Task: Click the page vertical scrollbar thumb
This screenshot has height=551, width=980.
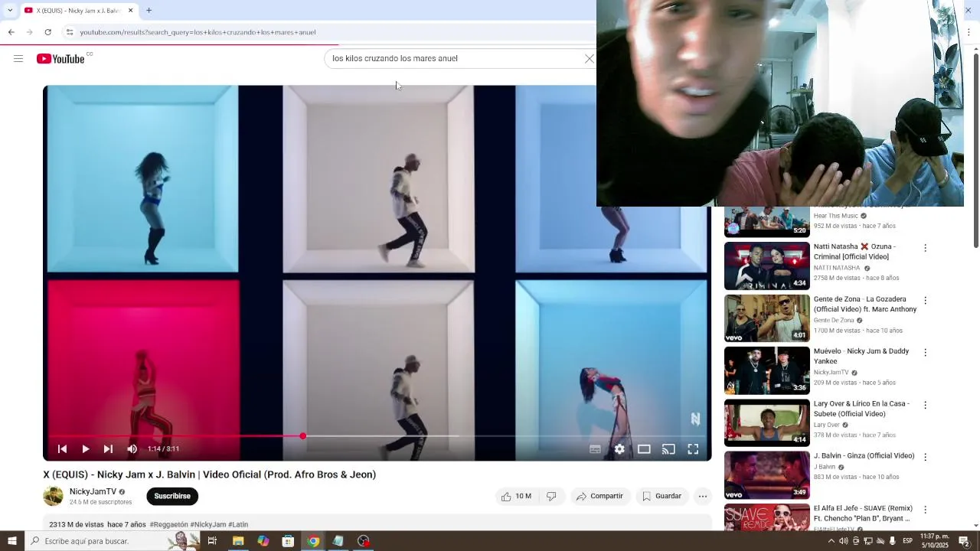Action: 975,150
